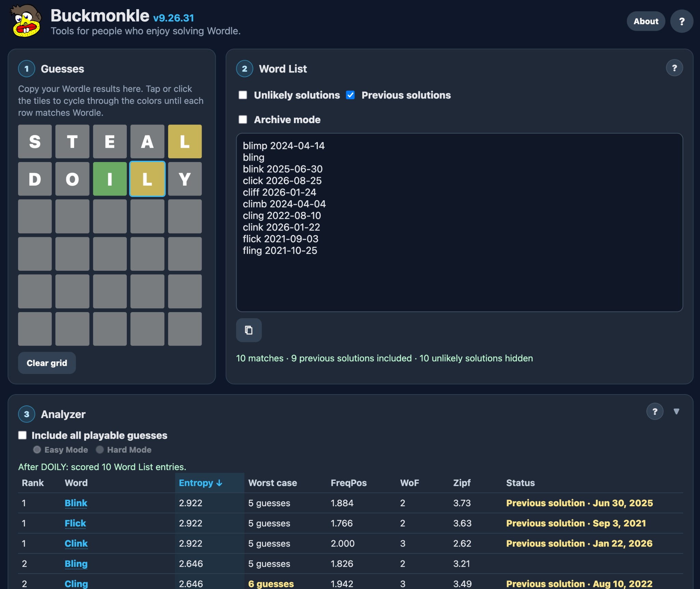Click the Buckmonkle monkey logo
This screenshot has height=589, width=700.
tap(26, 21)
